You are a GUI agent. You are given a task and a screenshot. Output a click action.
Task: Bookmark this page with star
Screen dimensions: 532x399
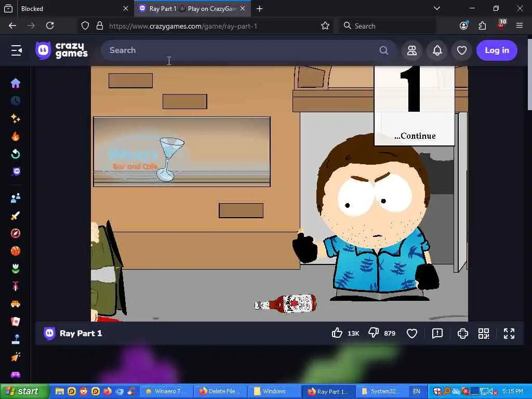[x=325, y=26]
